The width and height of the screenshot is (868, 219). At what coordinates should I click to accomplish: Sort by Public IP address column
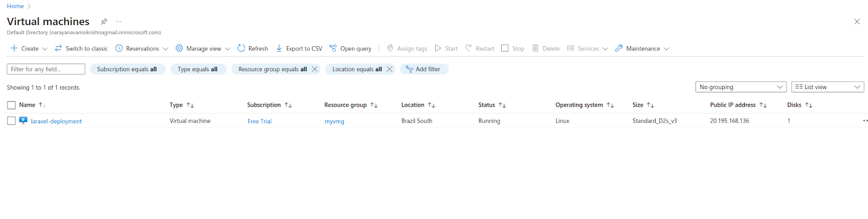[x=738, y=105]
